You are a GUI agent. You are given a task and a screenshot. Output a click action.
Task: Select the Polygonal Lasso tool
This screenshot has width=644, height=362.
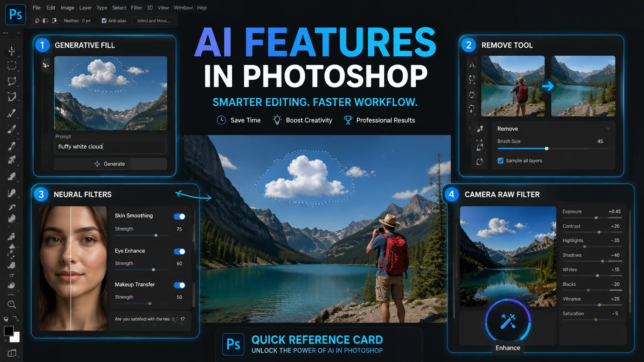point(12,96)
